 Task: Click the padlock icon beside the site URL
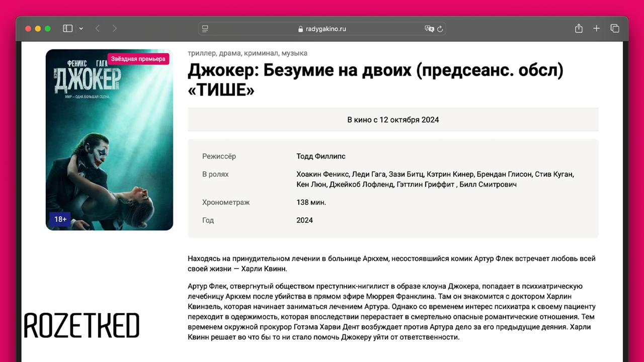pos(301,29)
